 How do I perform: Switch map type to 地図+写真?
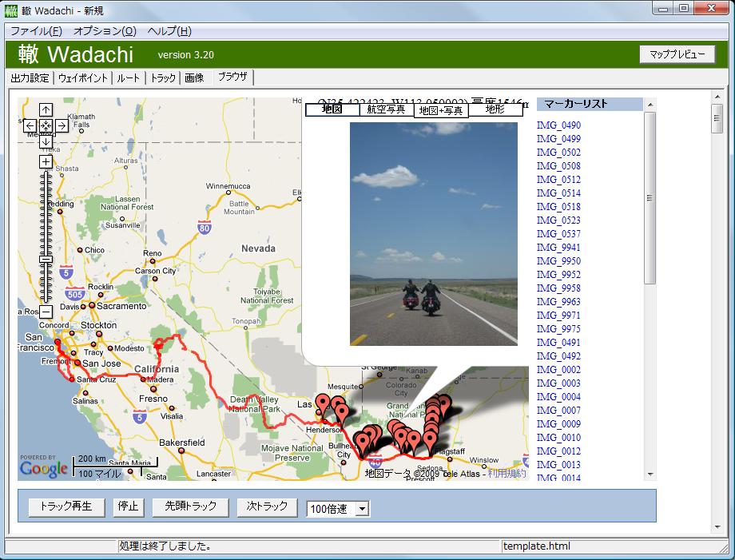[x=440, y=110]
